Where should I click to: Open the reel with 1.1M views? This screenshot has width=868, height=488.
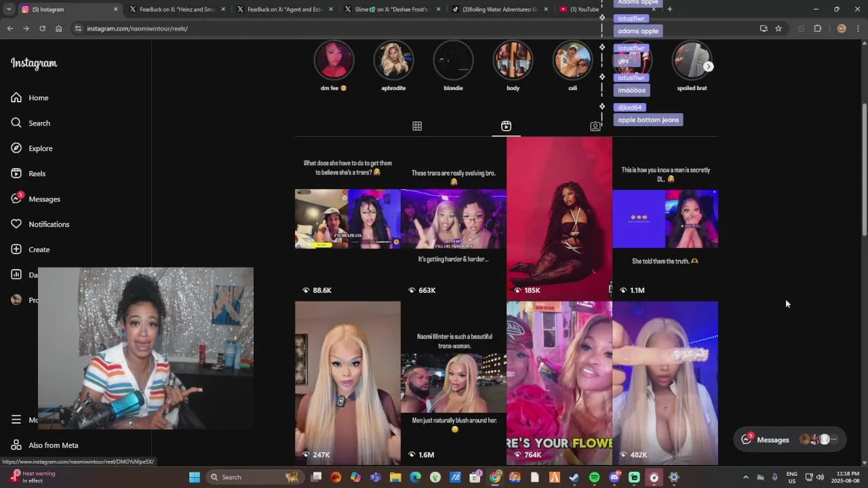coord(665,218)
